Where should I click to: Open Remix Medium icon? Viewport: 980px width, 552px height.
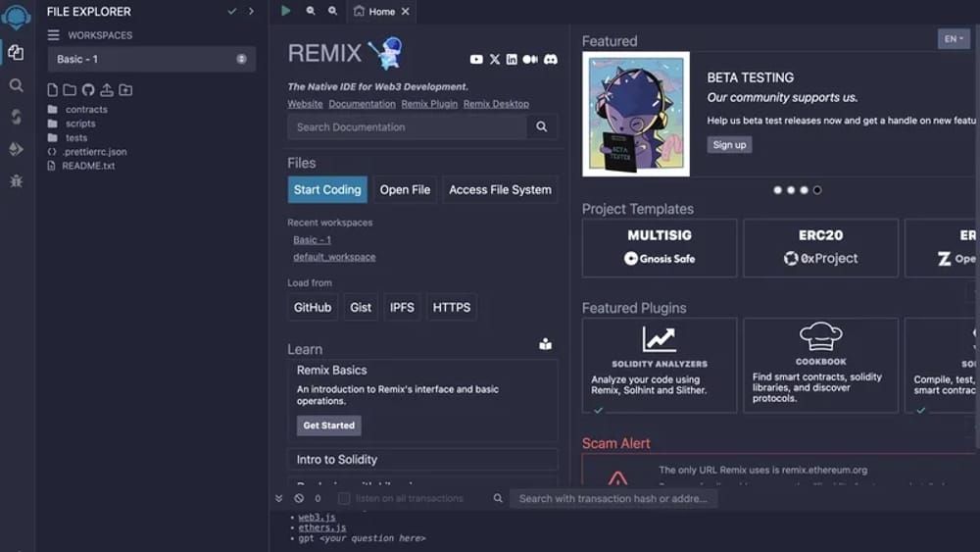(530, 60)
